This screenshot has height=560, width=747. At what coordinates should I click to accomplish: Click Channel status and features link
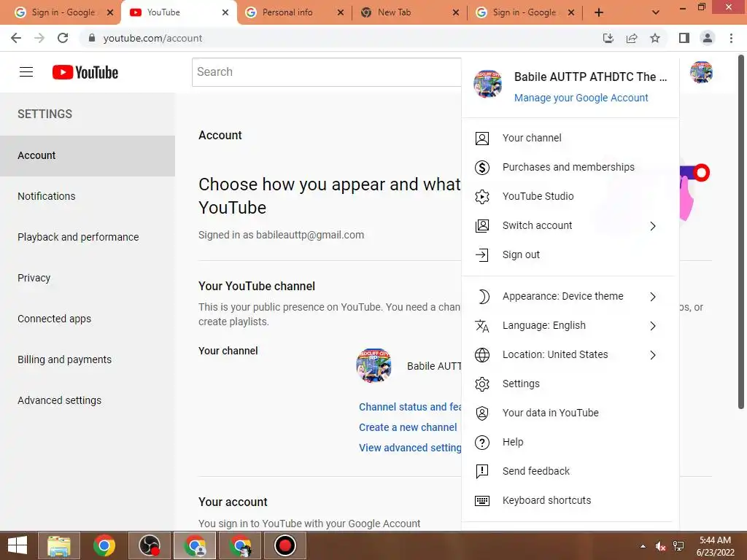point(410,407)
